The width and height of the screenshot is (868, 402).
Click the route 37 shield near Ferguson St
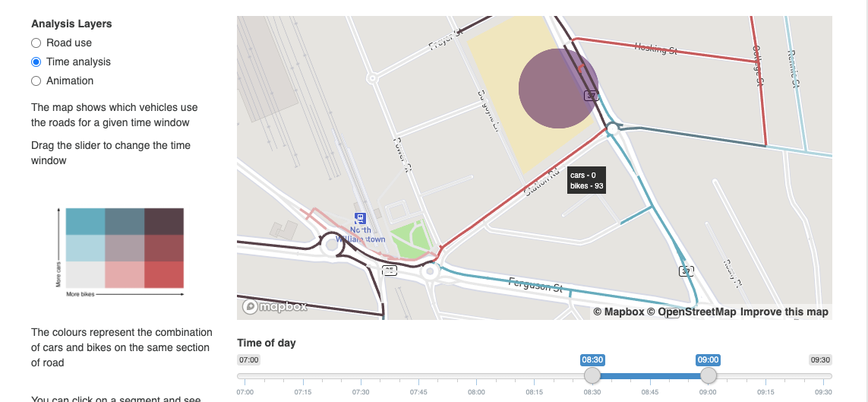[x=687, y=271]
